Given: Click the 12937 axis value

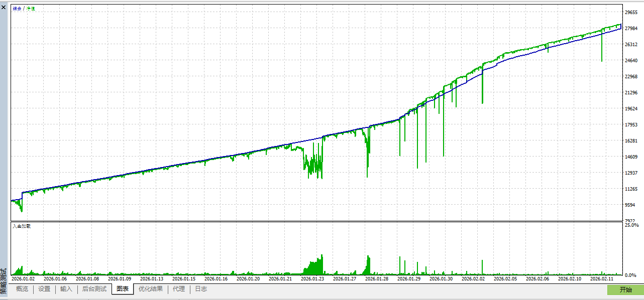Looking at the screenshot, I should point(631,173).
